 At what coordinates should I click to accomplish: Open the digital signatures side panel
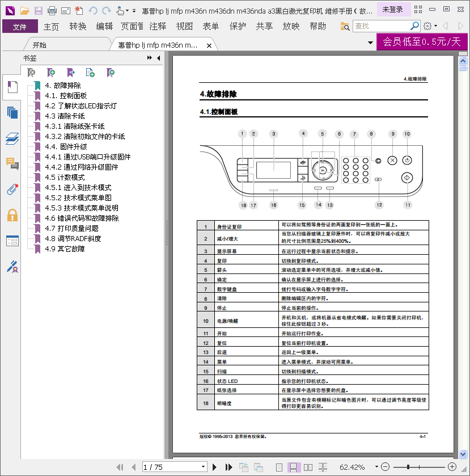[12, 267]
